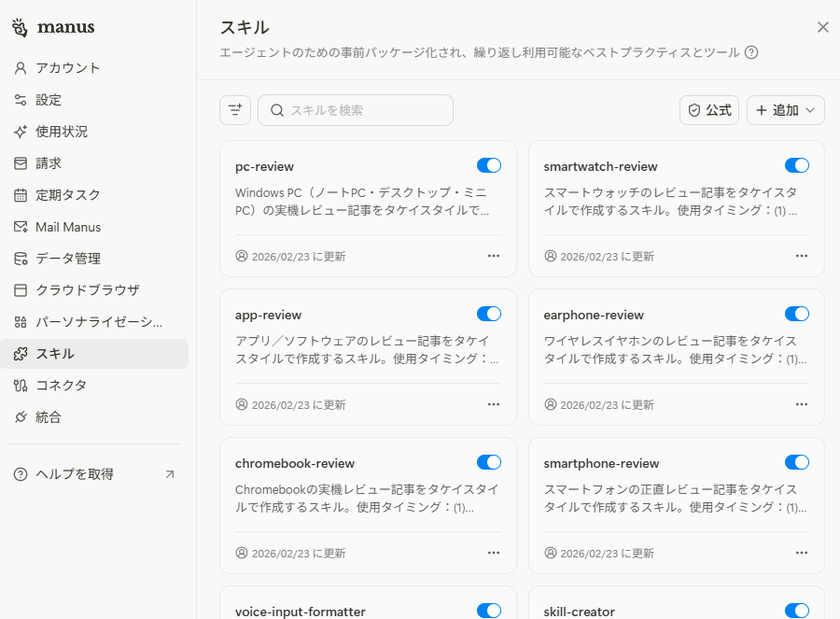Toggle the app-review skill off

489,314
